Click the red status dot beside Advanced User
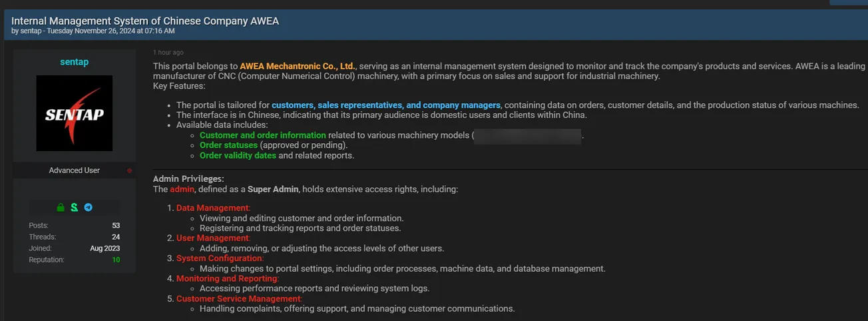The image size is (868, 321). tap(129, 170)
